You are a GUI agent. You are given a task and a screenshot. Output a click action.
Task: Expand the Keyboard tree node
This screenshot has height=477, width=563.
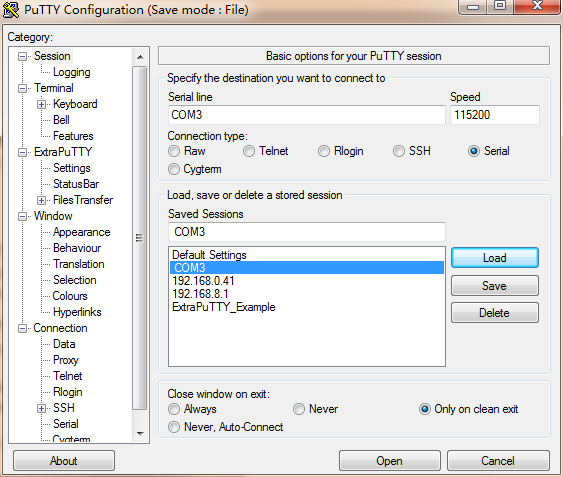42,104
